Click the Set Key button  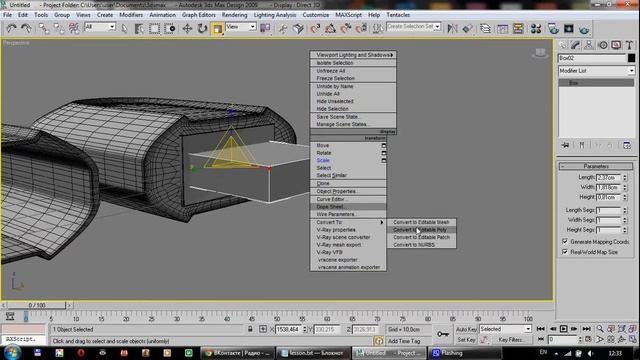466,340
